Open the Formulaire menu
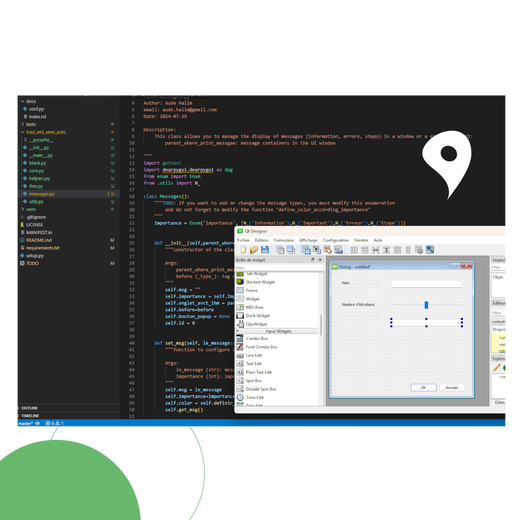520x520 pixels. pyautogui.click(x=284, y=240)
